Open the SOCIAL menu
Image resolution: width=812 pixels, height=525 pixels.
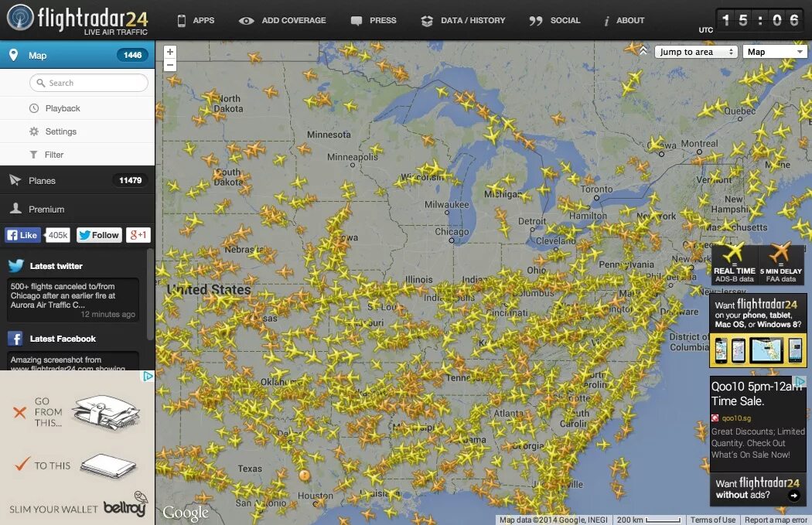565,20
